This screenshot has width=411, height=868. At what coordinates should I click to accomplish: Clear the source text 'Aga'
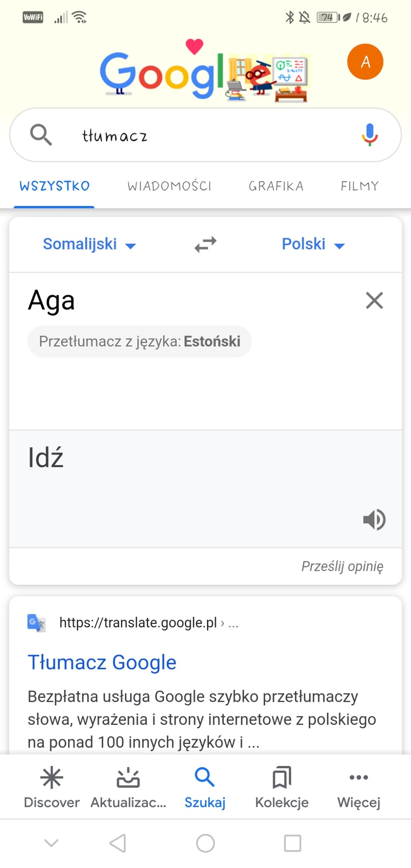click(374, 301)
